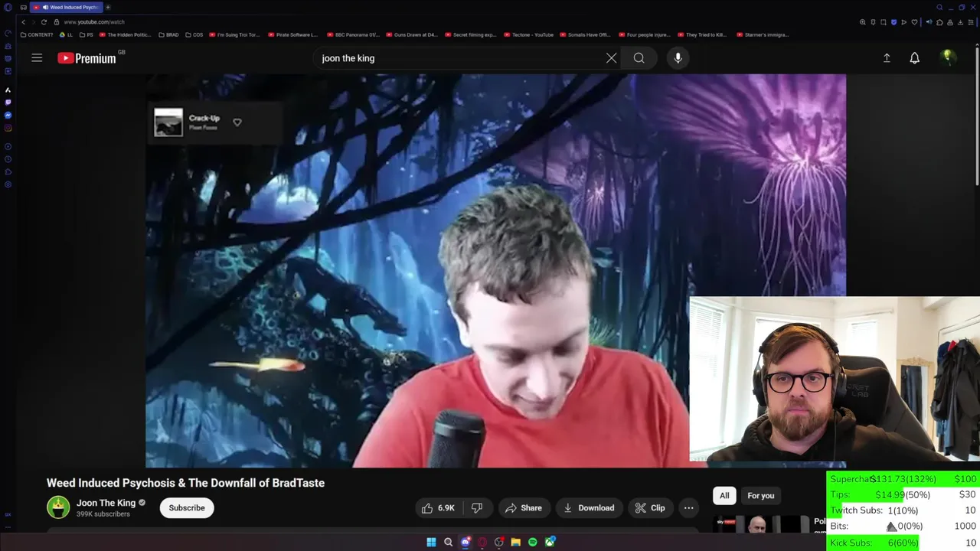Image resolution: width=980 pixels, height=551 pixels.
Task: Go back with browser back arrow
Action: [23, 22]
